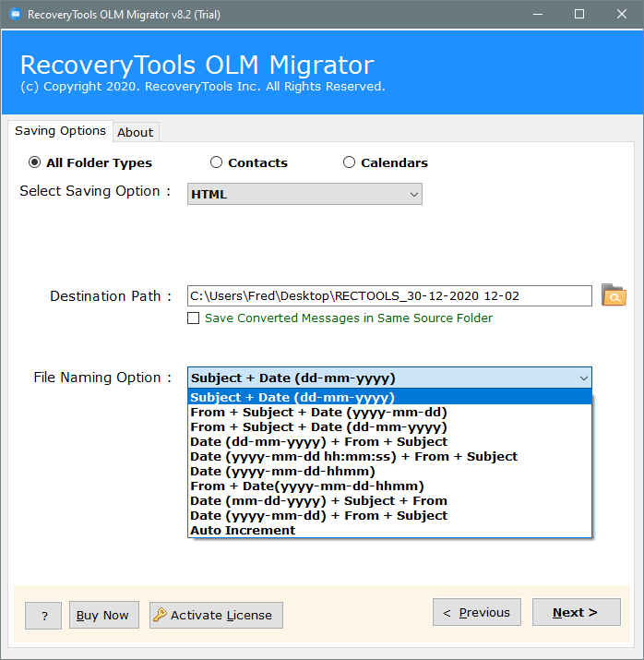Click the folder browse icon next to Destination Path
The height and width of the screenshot is (660, 644).
coord(614,294)
